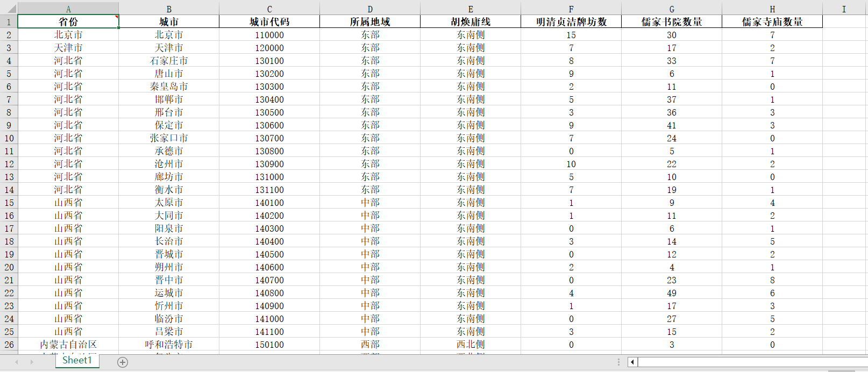Select the 内蒙古自治区 province cell
The image size is (868, 372).
(x=68, y=345)
